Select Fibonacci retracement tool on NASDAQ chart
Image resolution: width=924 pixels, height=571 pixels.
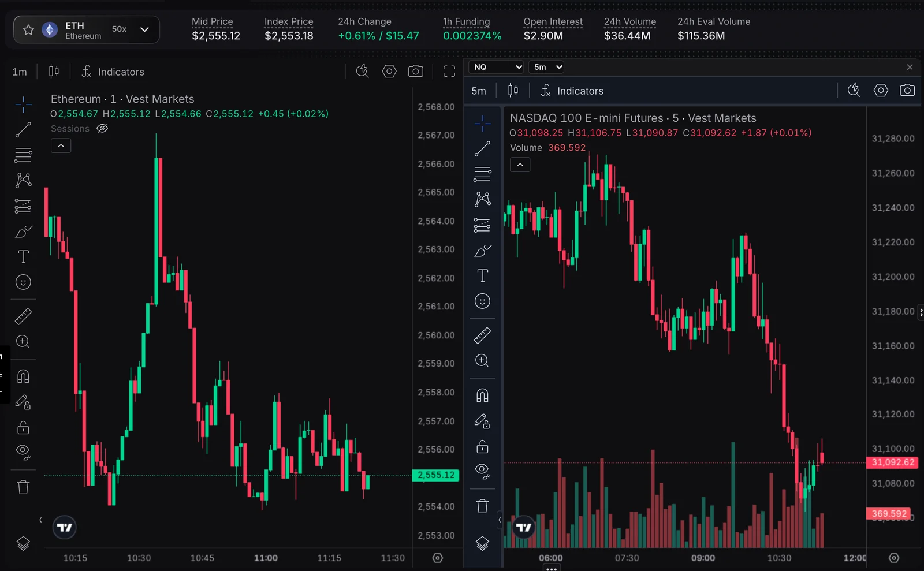(x=482, y=174)
